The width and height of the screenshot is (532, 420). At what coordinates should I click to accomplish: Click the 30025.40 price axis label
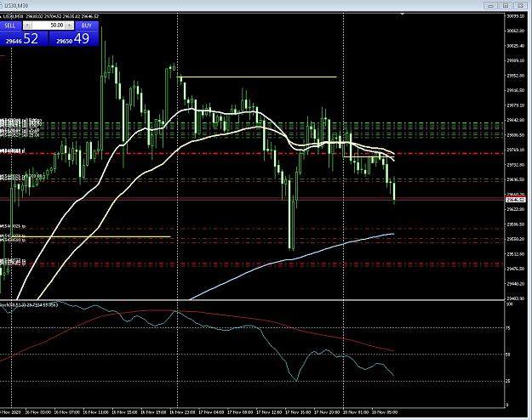point(516,46)
